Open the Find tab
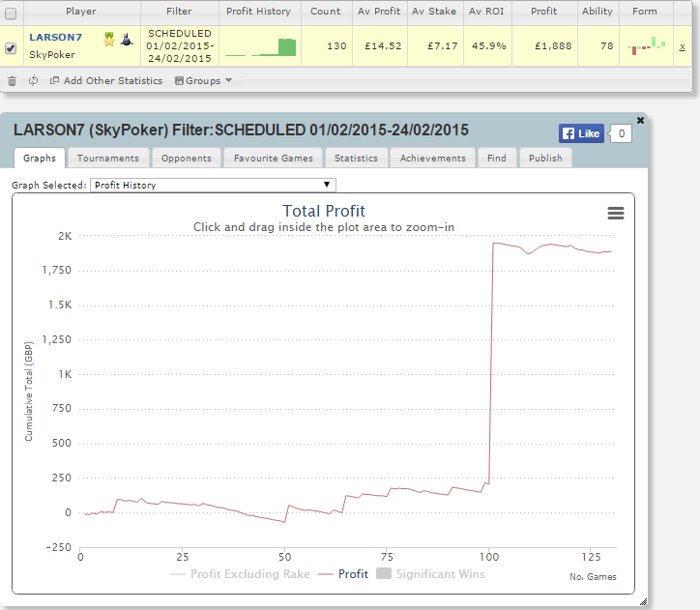700x610 pixels. click(496, 158)
